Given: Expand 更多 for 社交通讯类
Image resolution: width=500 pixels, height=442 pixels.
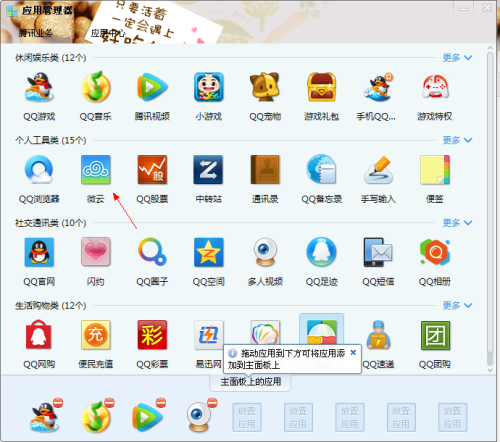Looking at the screenshot, I should [x=457, y=223].
